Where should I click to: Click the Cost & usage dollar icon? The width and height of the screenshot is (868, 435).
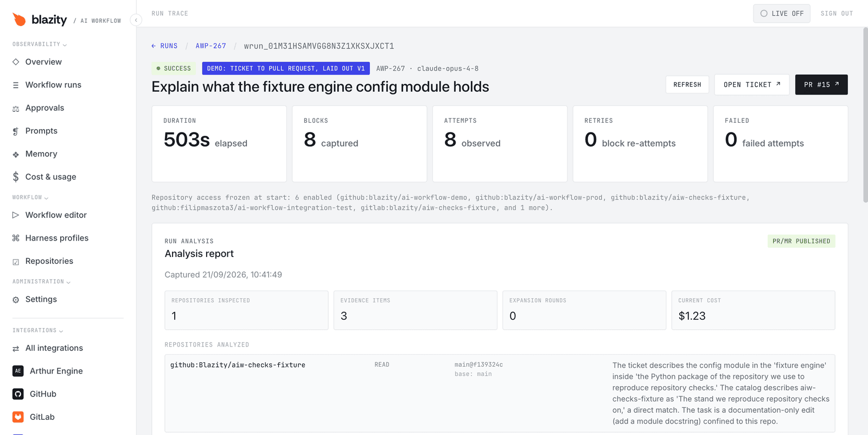[x=16, y=177]
